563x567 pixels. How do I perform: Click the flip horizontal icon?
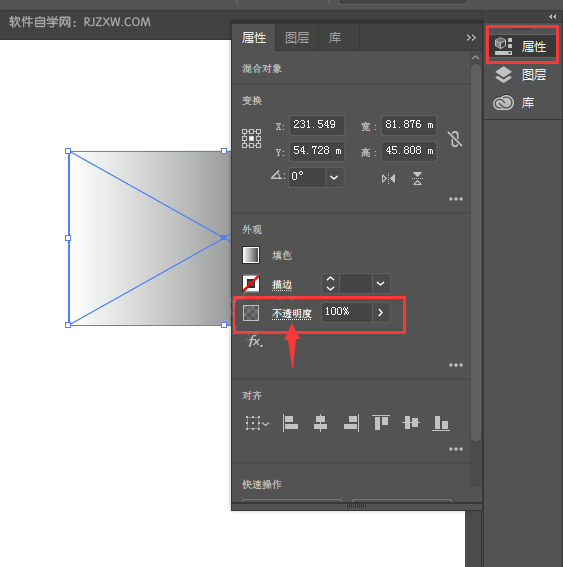(388, 179)
